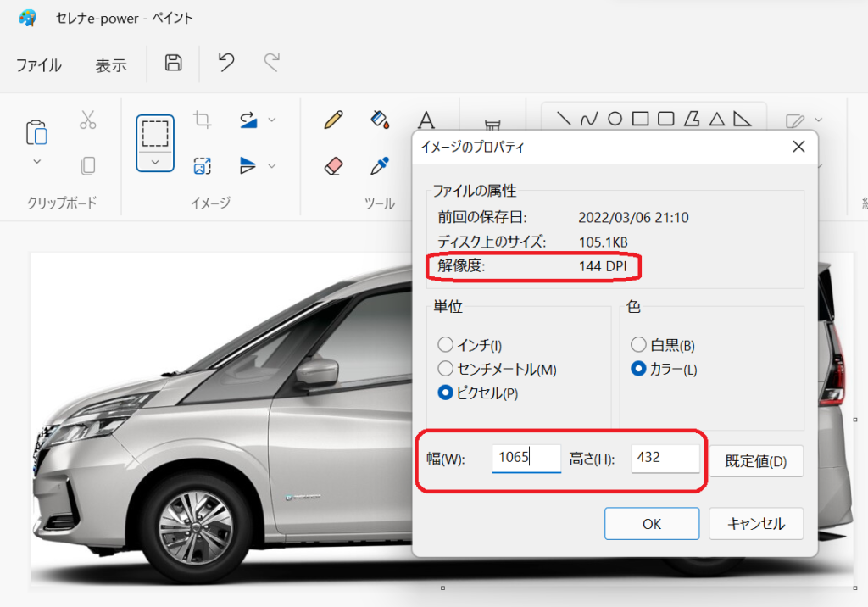
Task: Select the Fill bucket tool
Action: pyautogui.click(x=380, y=120)
